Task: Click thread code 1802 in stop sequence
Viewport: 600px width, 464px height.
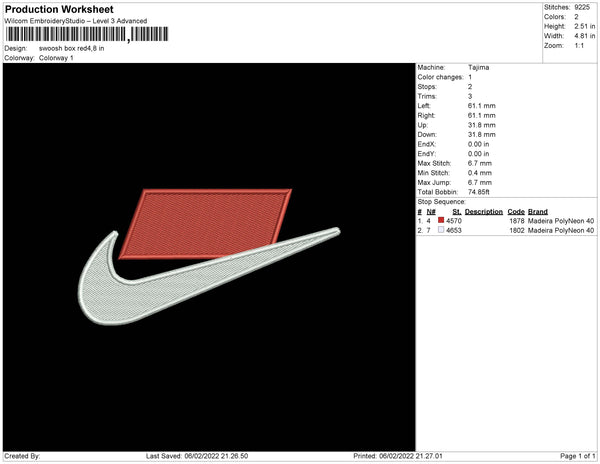Action: click(x=517, y=230)
